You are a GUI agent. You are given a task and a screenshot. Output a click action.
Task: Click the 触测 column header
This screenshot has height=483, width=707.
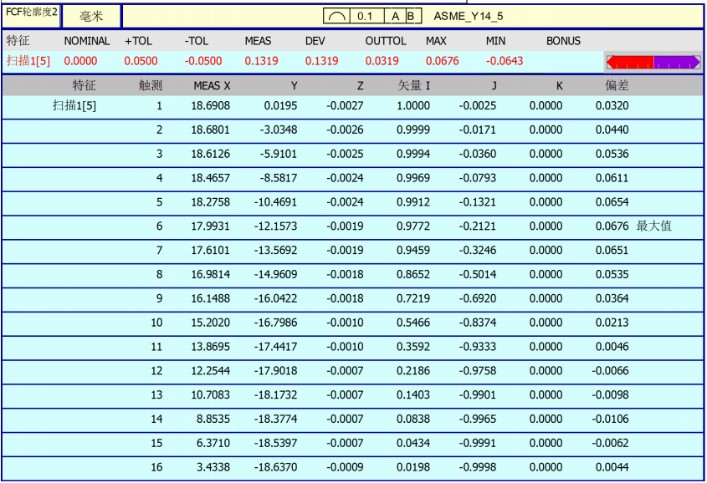tap(150, 86)
